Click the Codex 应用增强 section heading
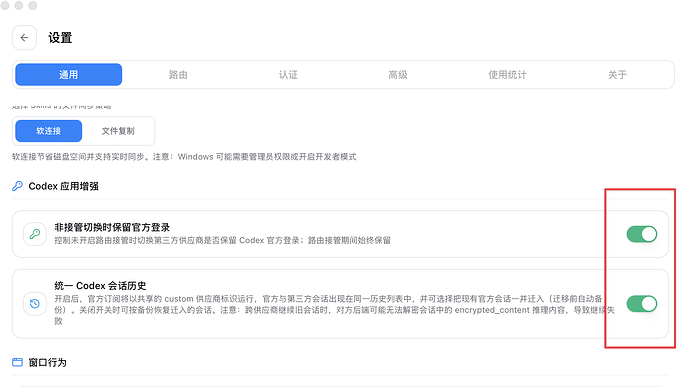Image resolution: width=690 pixels, height=387 pixels. tap(63, 186)
